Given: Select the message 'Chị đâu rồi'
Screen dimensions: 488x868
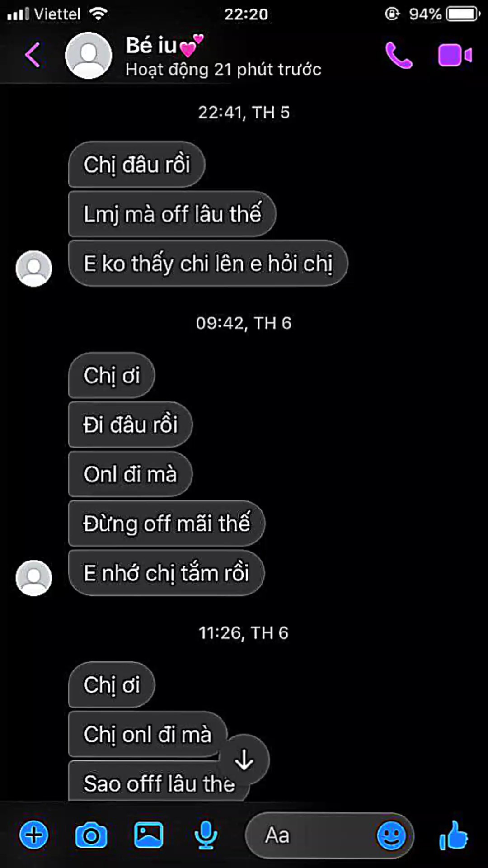Looking at the screenshot, I should (x=136, y=164).
